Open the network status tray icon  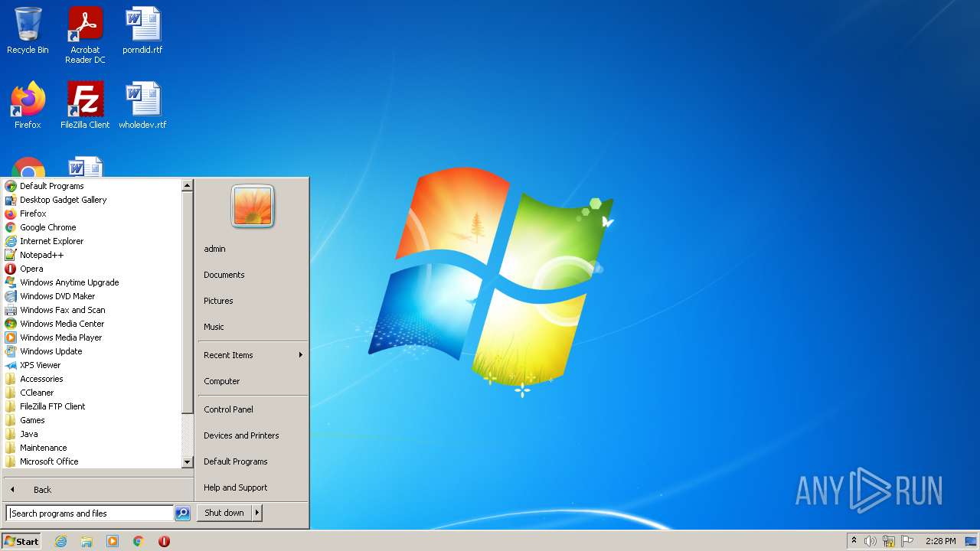coord(889,541)
